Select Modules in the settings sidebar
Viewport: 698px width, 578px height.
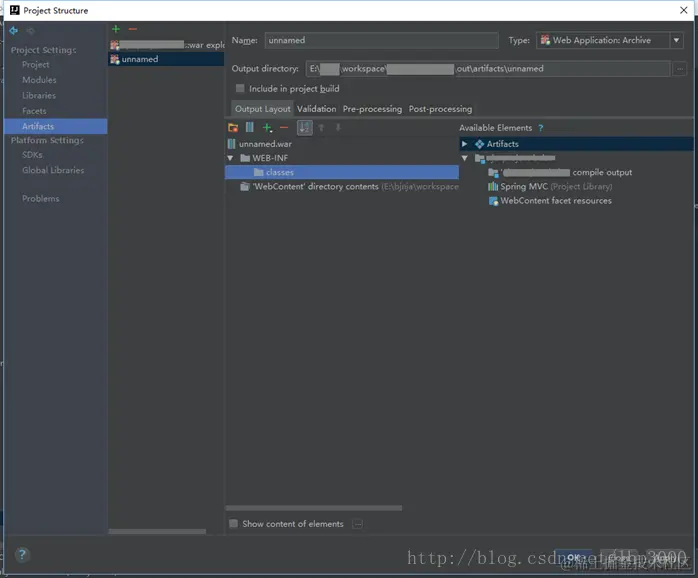tap(39, 80)
